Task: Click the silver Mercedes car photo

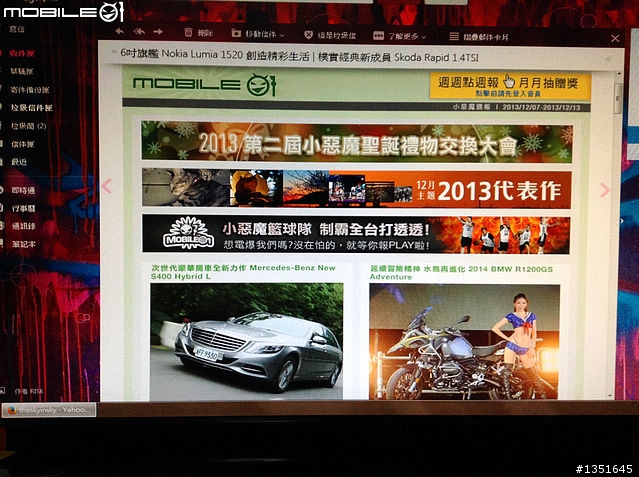Action: click(x=247, y=342)
